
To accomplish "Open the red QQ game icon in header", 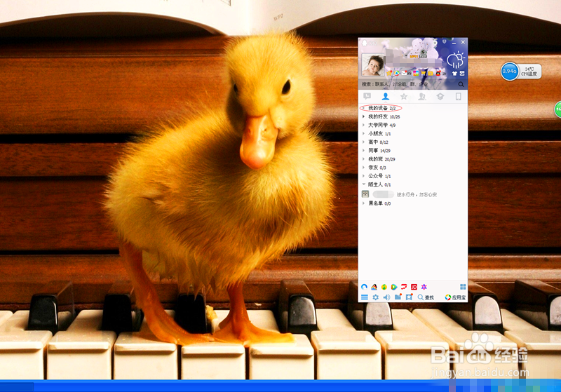I will coord(438,73).
